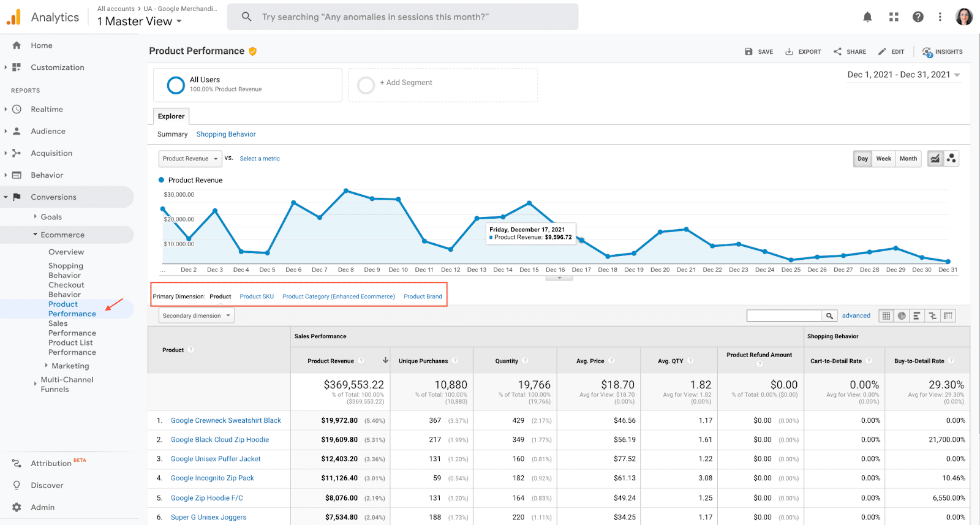Switch primary dimension to Product SKU
Image resolution: width=980 pixels, height=525 pixels.
tap(257, 296)
